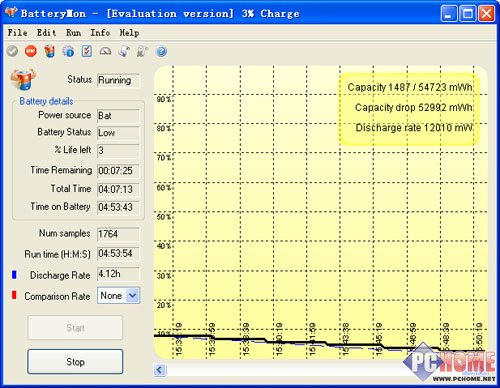Open the File menu

pos(17,33)
